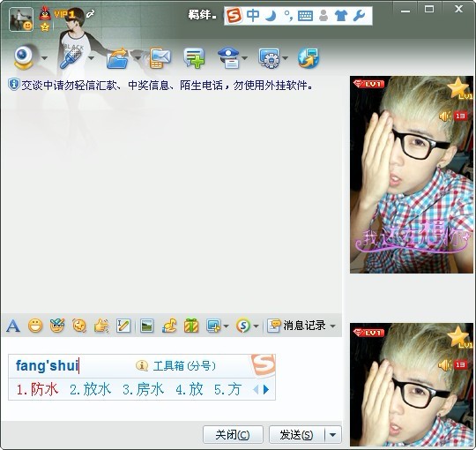Click the music share icon
476x450 pixels.
169,326
